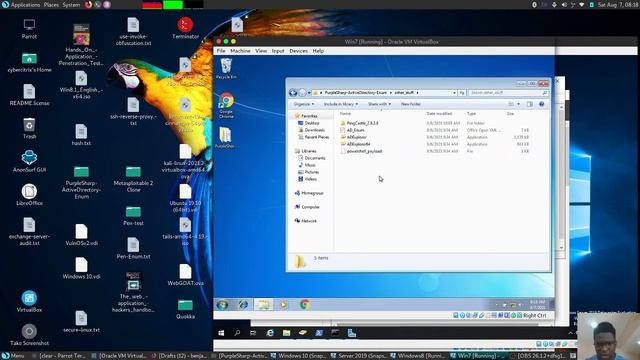
Task: Sort files by Name column header
Action: [345, 113]
